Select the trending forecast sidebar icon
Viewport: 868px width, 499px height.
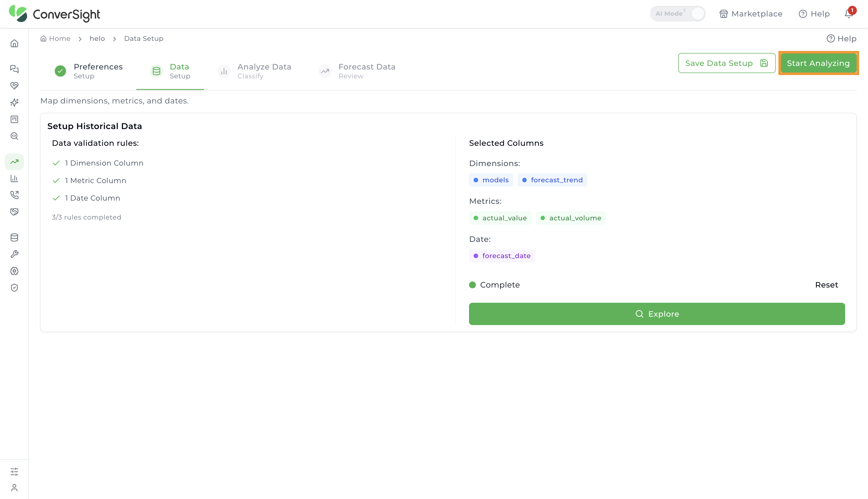point(14,162)
